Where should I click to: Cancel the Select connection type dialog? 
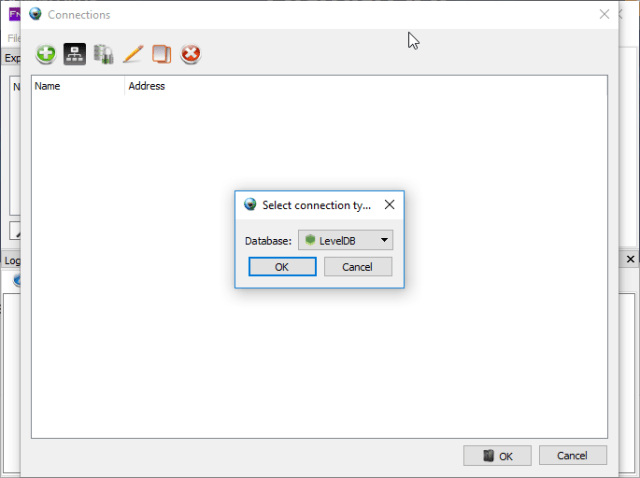coord(357,267)
